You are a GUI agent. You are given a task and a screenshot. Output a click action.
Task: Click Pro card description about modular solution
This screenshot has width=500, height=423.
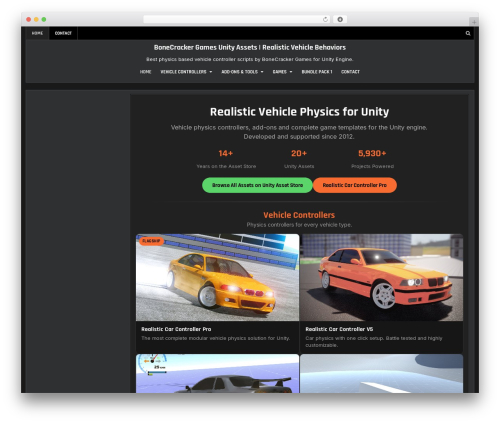click(x=216, y=338)
